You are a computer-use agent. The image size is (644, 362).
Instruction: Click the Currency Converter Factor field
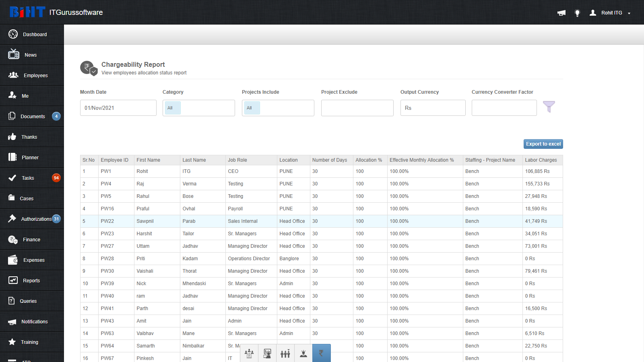[504, 108]
